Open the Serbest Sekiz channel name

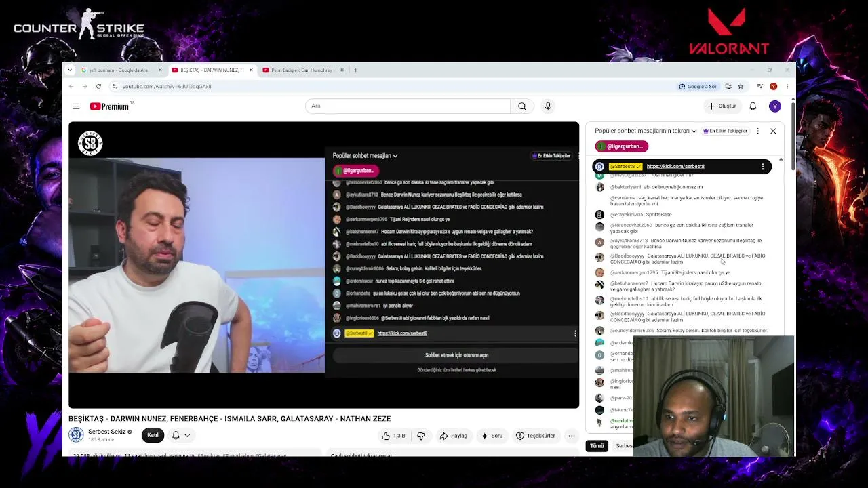pos(107,432)
